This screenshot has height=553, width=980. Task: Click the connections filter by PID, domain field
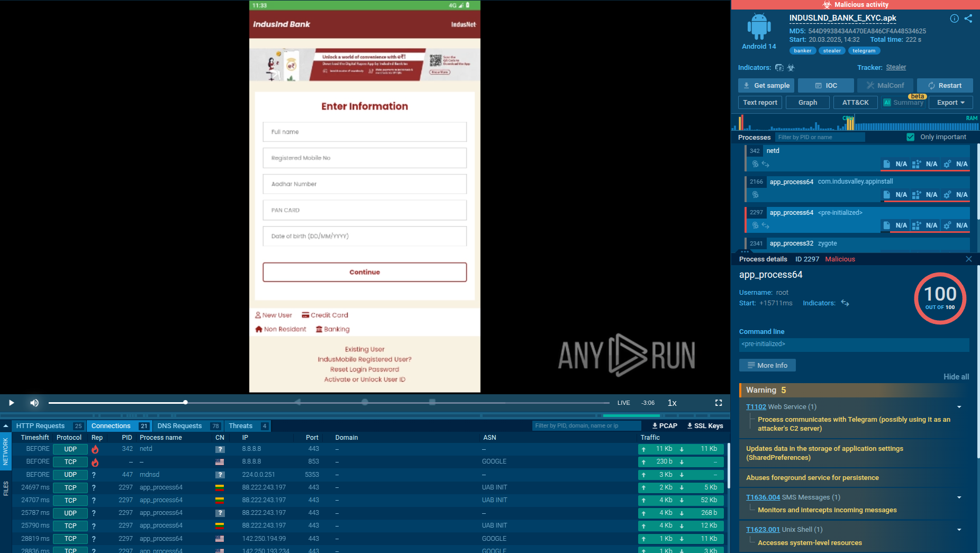(x=586, y=426)
